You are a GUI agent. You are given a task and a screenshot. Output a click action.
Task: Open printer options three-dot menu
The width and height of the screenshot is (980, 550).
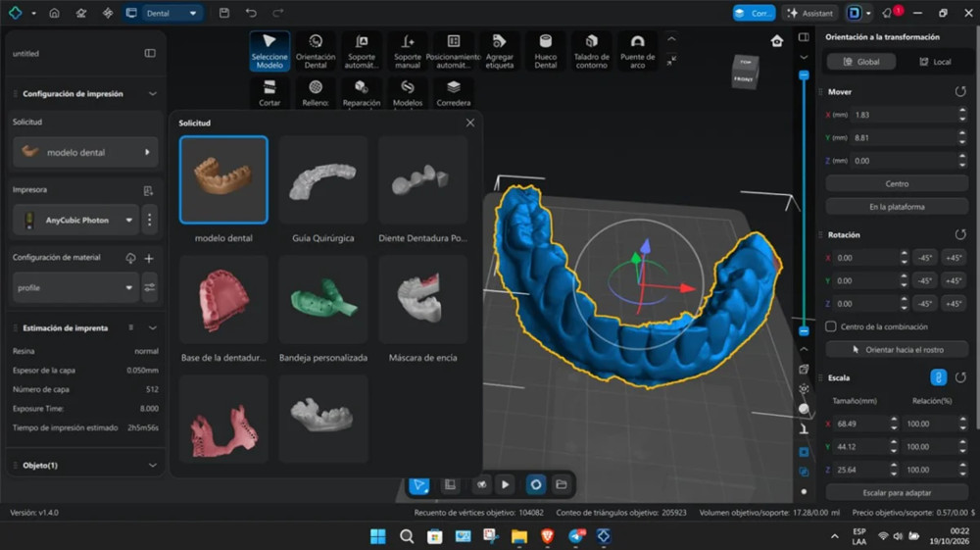coord(149,220)
